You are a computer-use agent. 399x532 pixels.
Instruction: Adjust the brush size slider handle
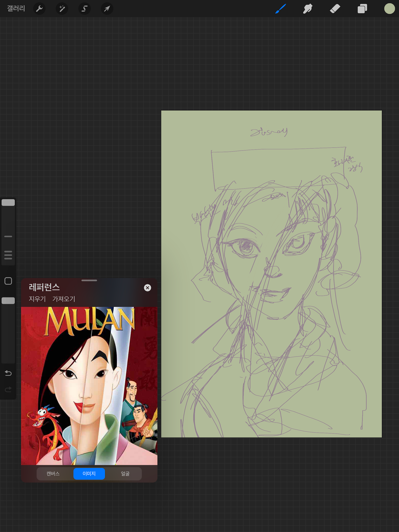click(8, 203)
